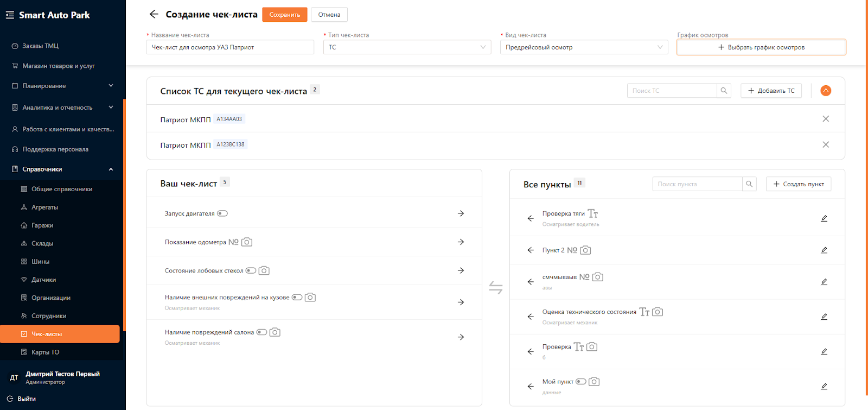The width and height of the screenshot is (868, 410).
Task: Toggle the switch beside Мой пункт
Action: tap(580, 382)
